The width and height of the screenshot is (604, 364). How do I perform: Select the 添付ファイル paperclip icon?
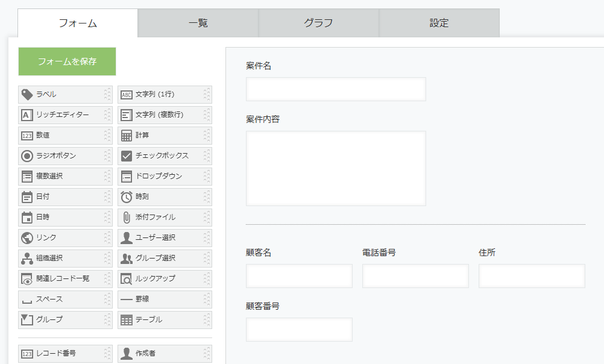pos(127,217)
